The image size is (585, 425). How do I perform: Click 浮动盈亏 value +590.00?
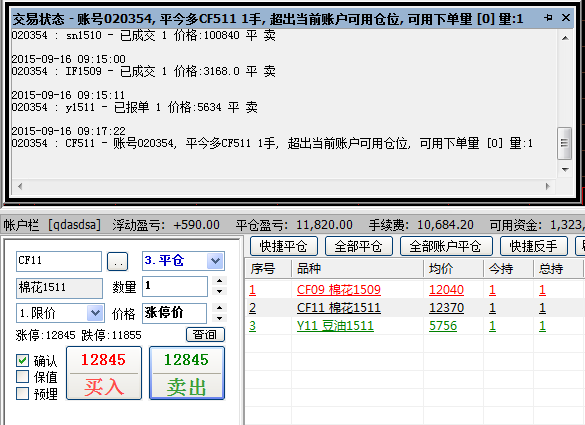pos(197,225)
